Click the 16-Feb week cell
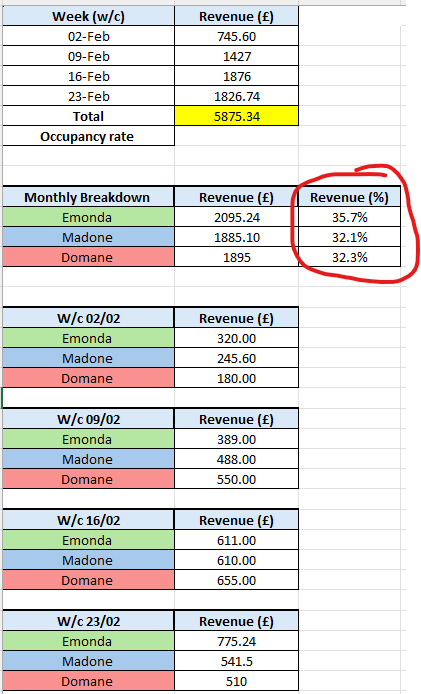This screenshot has width=421, height=694. tap(88, 76)
